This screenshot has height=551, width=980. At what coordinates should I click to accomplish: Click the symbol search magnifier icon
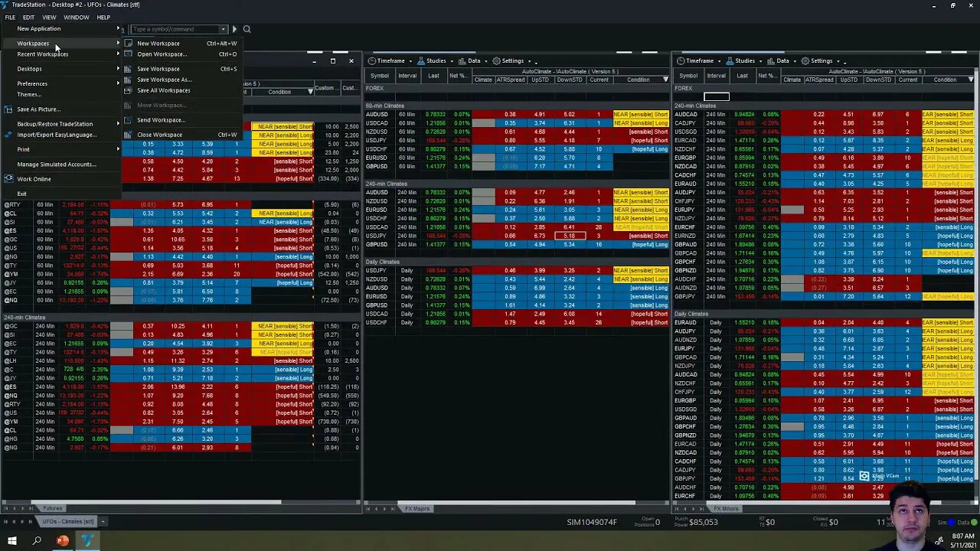tap(247, 29)
